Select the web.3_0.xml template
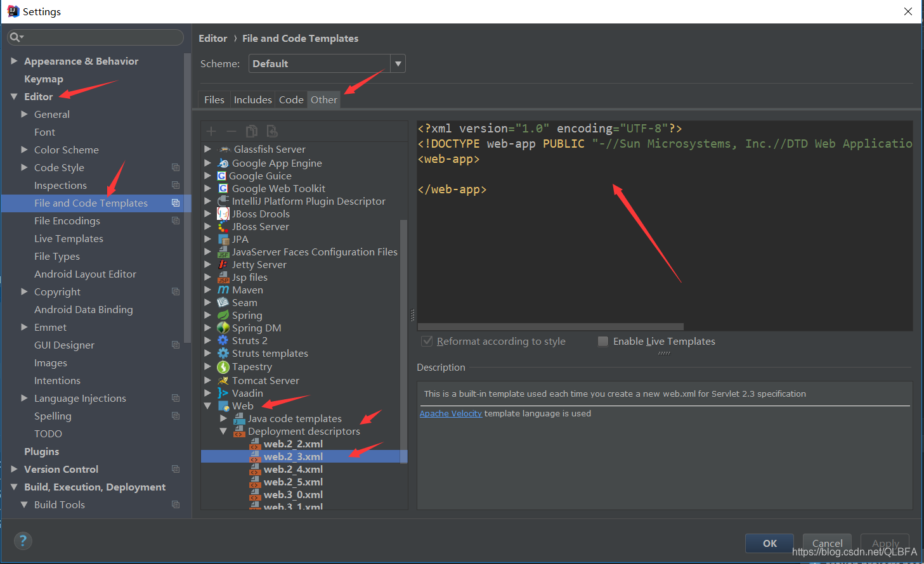924x564 pixels. pyautogui.click(x=293, y=494)
